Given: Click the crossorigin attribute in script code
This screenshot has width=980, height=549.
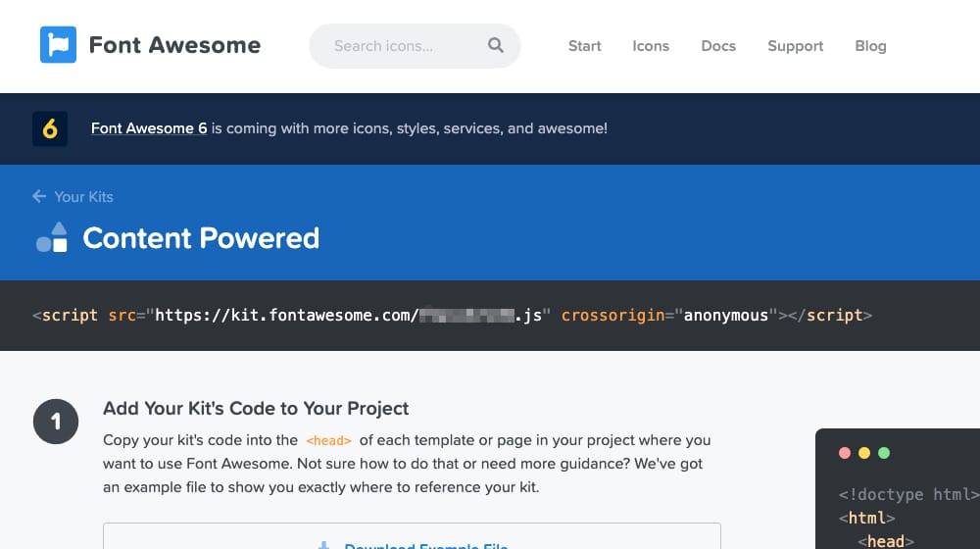Looking at the screenshot, I should click(x=612, y=315).
